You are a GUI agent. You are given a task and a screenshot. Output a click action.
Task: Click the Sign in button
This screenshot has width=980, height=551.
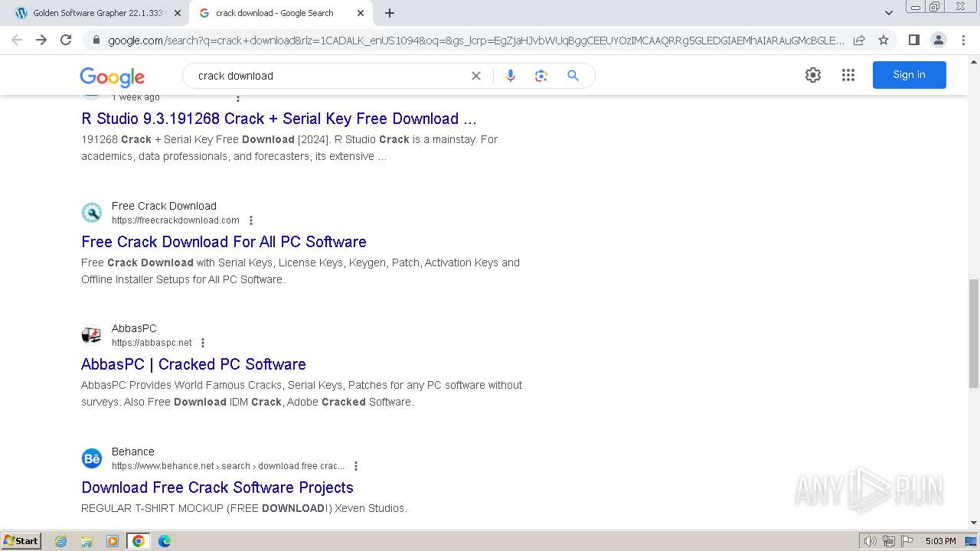click(909, 75)
